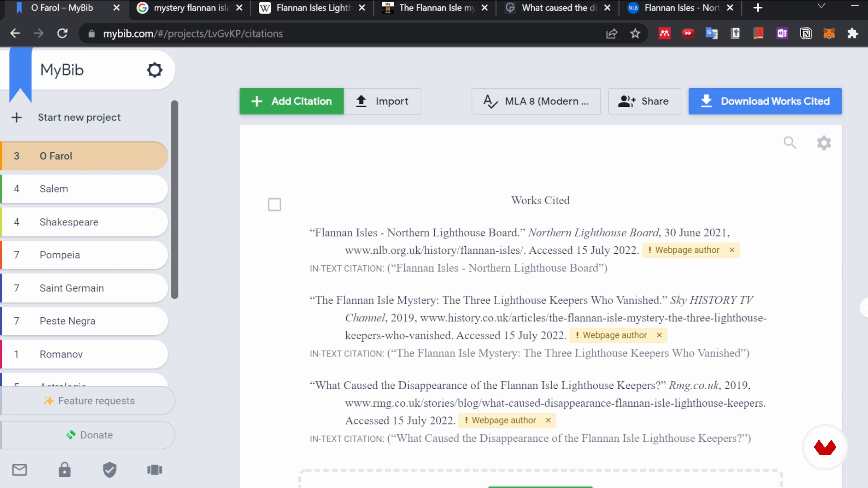868x488 pixels.
Task: Bookmark page with the star icon
Action: point(635,33)
